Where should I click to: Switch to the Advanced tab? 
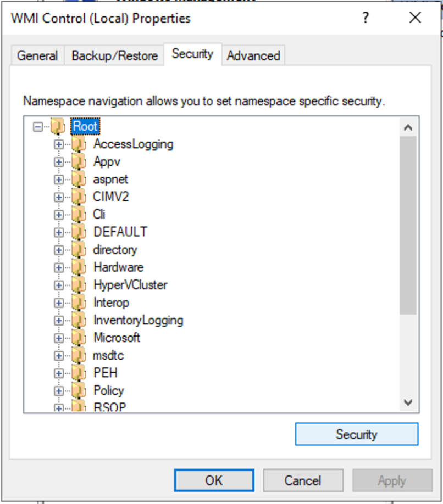(x=253, y=55)
